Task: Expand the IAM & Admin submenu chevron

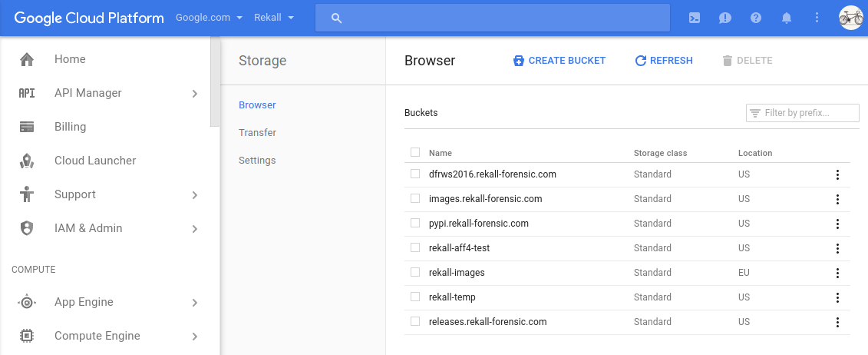Action: [x=195, y=229]
